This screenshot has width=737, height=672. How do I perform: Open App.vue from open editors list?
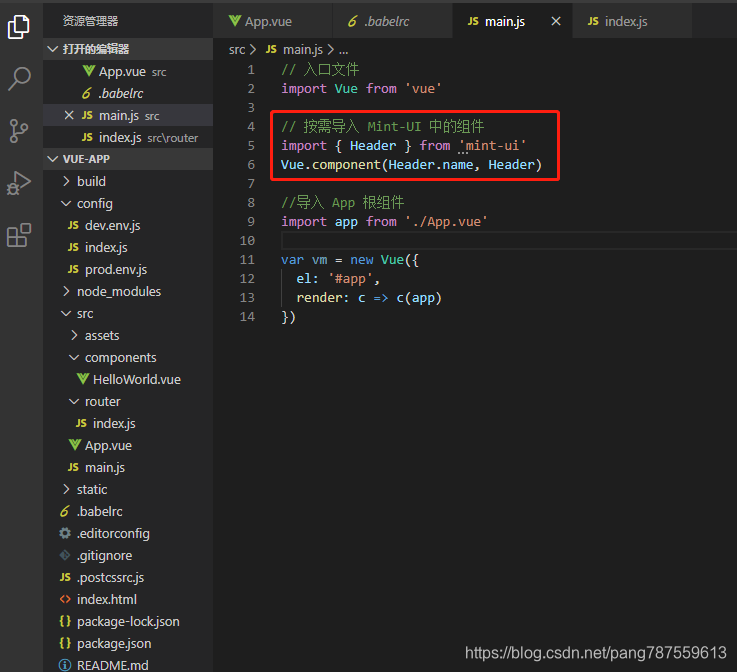128,71
